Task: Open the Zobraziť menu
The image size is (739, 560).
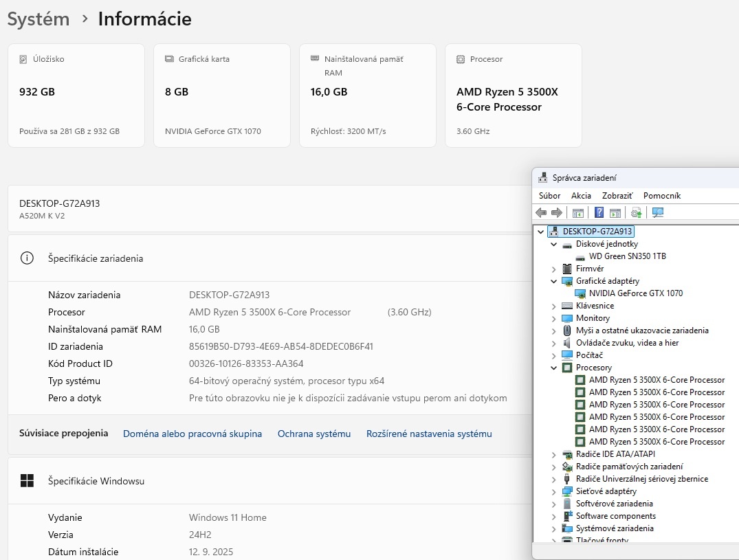Action: [x=617, y=196]
